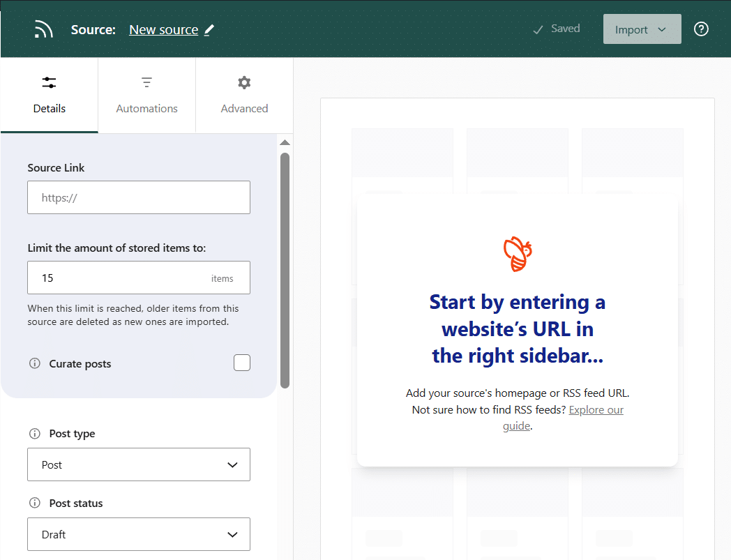
Task: Click the info icon beside Post type
Action: point(34,433)
